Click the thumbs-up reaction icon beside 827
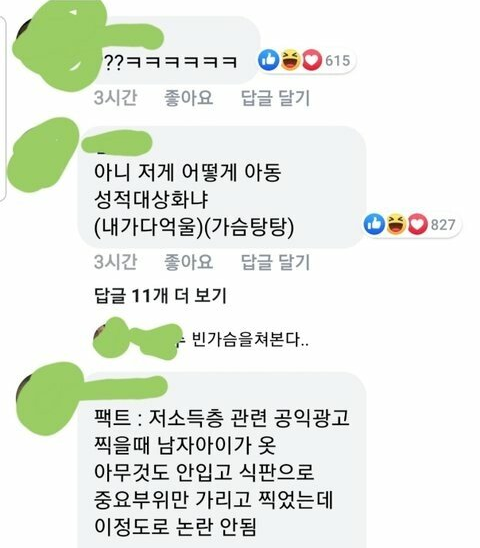This screenshot has height=548, width=480. (374, 224)
